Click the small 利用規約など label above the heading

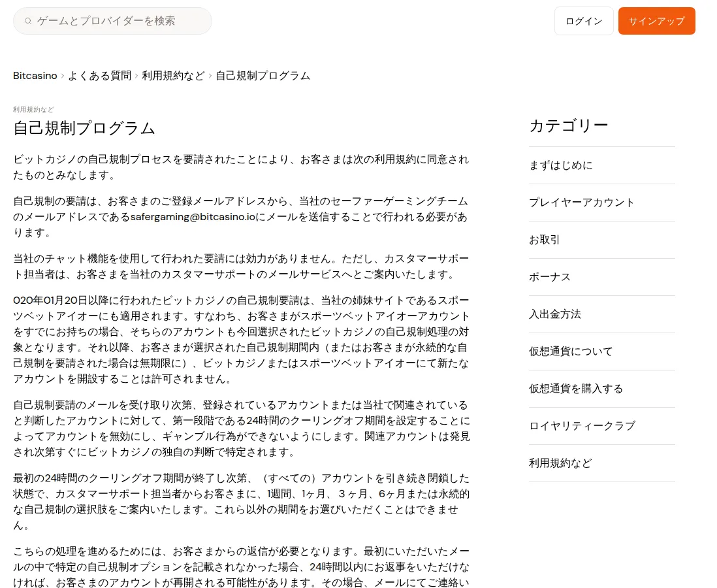pos(33,109)
